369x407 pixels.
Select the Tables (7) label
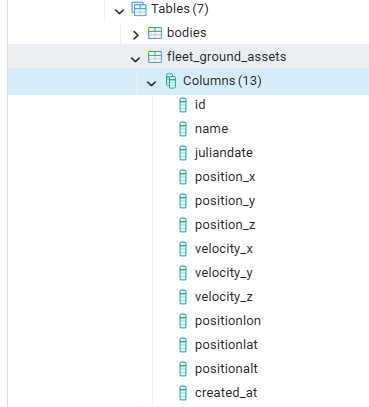pos(180,9)
